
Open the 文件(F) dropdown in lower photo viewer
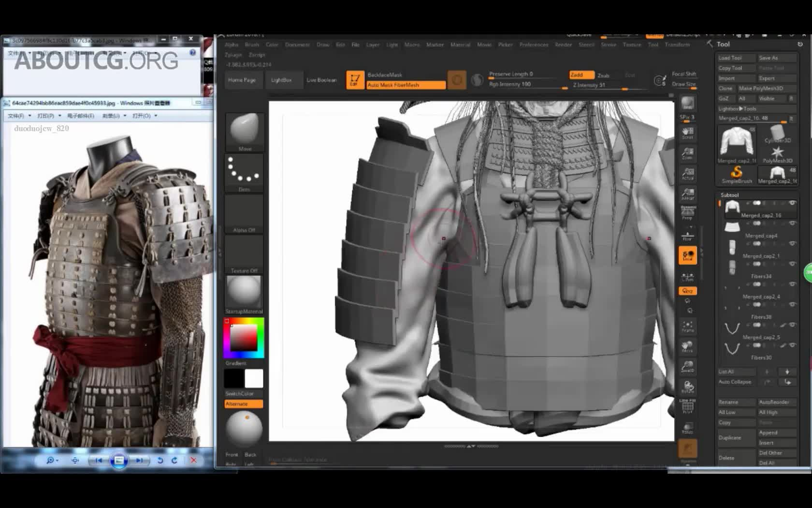pos(19,116)
